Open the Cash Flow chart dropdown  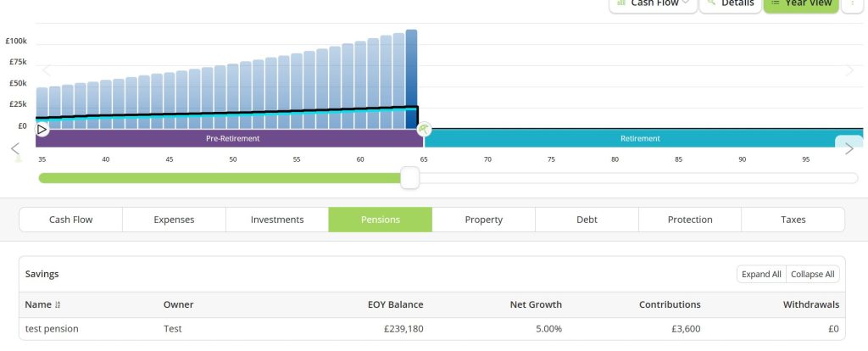pos(653,4)
